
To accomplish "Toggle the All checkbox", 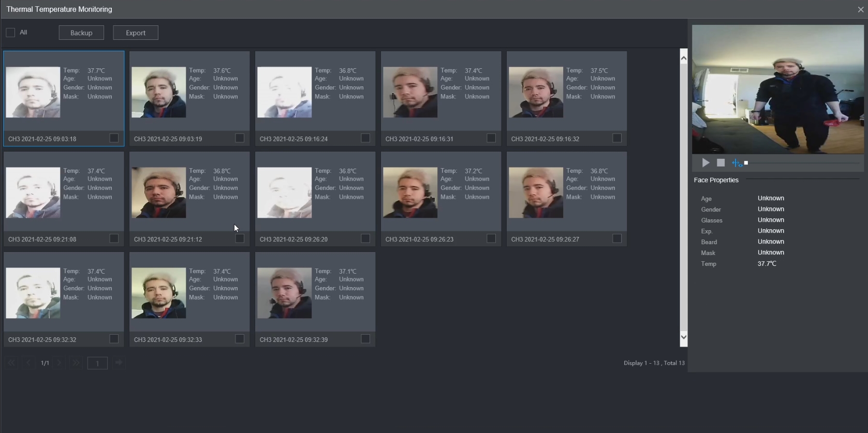I will (x=10, y=33).
